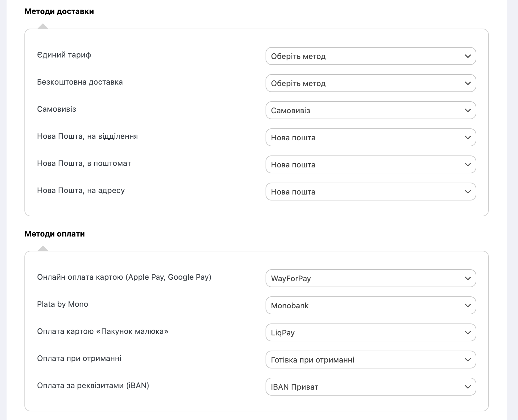Open the Єдиний тариф method dropdown
Image resolution: width=518 pixels, height=420 pixels.
[x=370, y=56]
